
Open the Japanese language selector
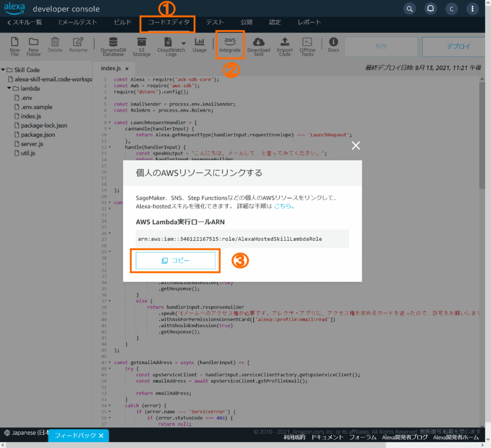[x=26, y=433]
